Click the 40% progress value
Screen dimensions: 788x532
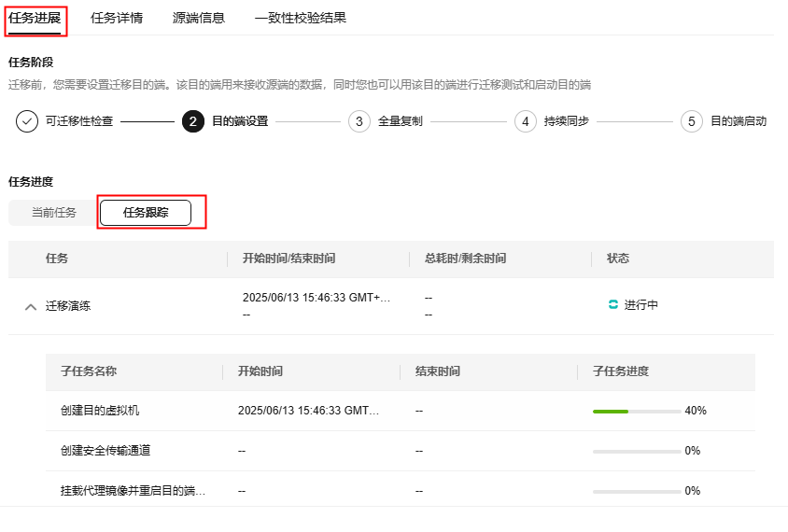point(696,411)
